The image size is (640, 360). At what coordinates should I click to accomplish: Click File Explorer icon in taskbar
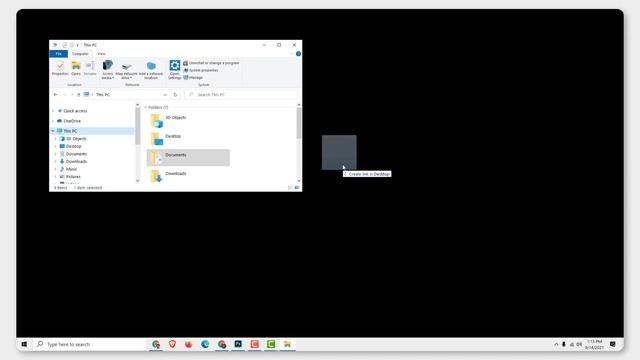click(287, 344)
